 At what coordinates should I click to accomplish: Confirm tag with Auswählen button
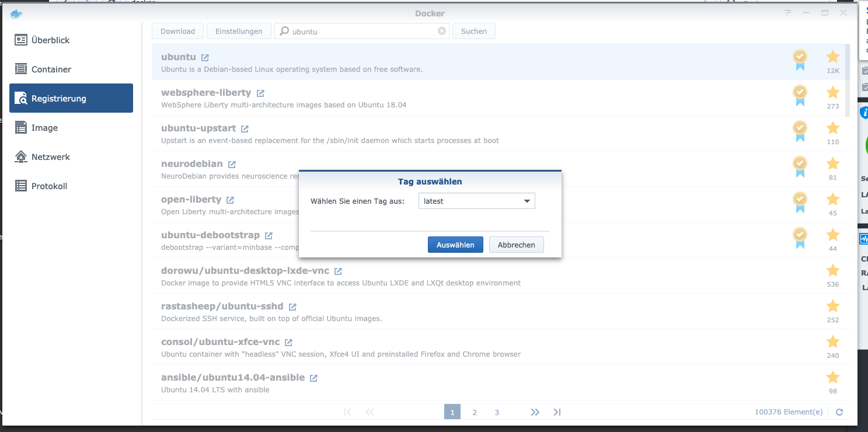point(455,245)
